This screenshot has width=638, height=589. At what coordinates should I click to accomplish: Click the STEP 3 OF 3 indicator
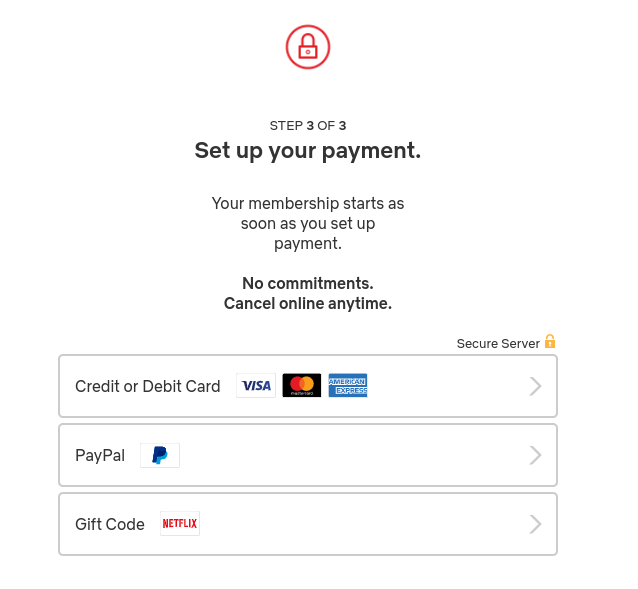[x=308, y=126]
